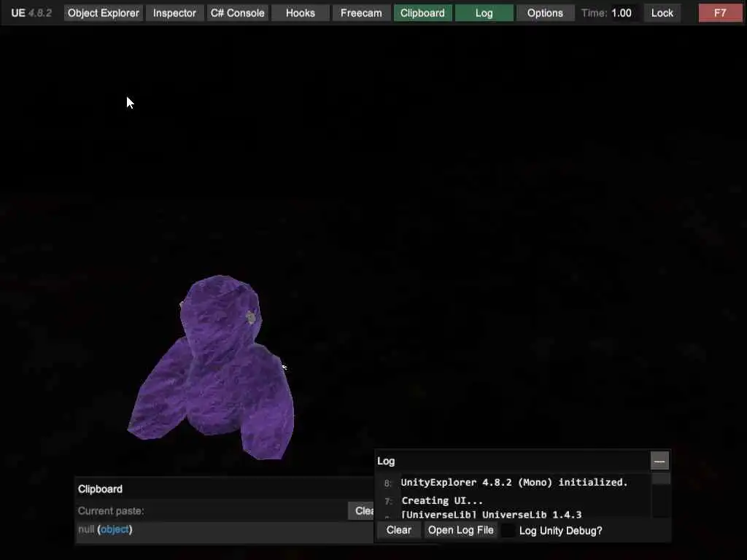Click the 'UE 4.8.2' version label
The width and height of the screenshot is (747, 560).
31,13
